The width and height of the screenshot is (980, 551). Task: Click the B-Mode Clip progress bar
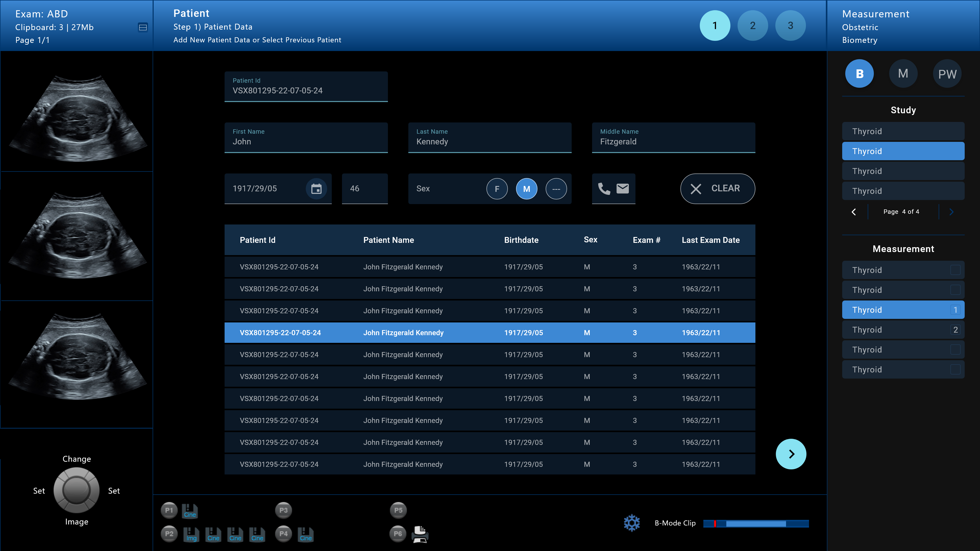[x=756, y=524]
